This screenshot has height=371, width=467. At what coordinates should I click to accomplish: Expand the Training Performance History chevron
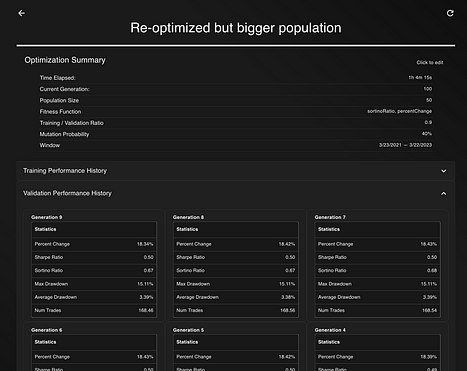[444, 171]
